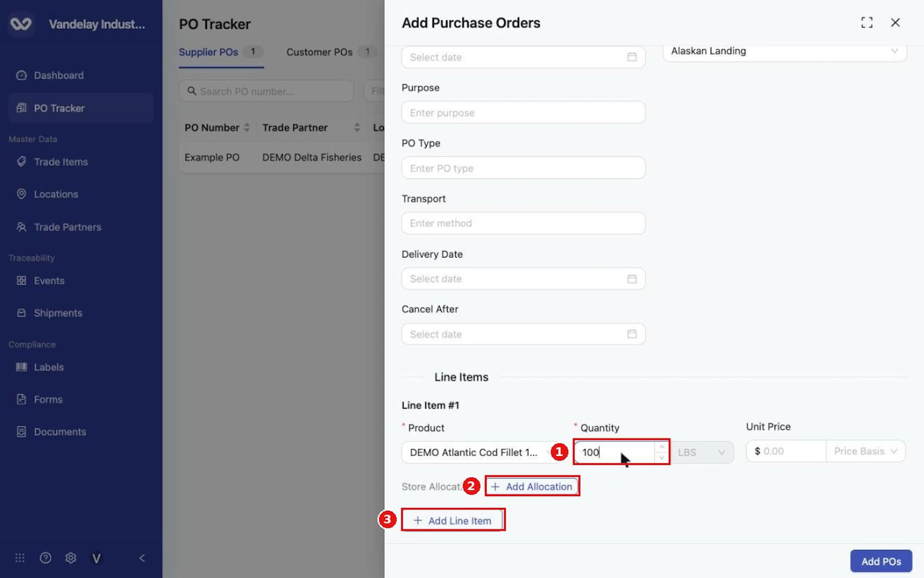The height and width of the screenshot is (578, 924).
Task: Open the Locations section
Action: click(81, 194)
